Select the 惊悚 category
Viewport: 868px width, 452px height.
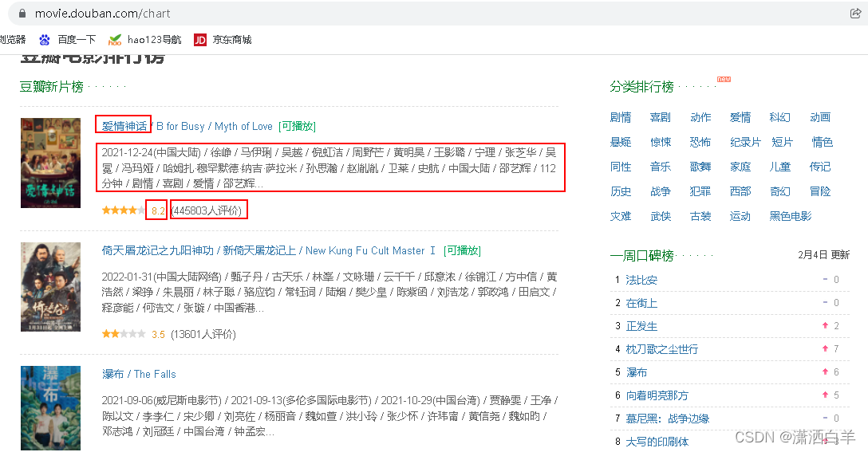(661, 142)
